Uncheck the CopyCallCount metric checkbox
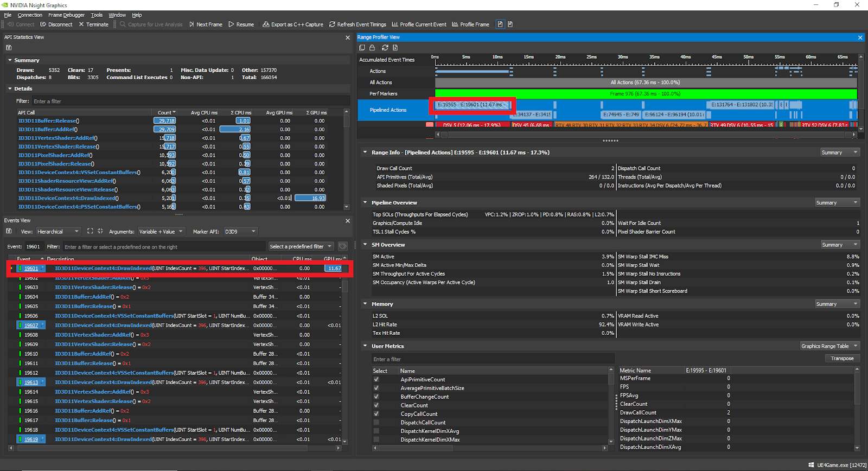The width and height of the screenshot is (868, 471). [376, 413]
